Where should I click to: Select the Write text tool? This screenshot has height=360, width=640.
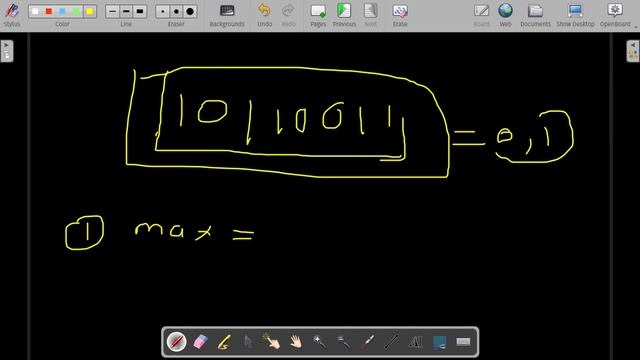click(x=416, y=342)
